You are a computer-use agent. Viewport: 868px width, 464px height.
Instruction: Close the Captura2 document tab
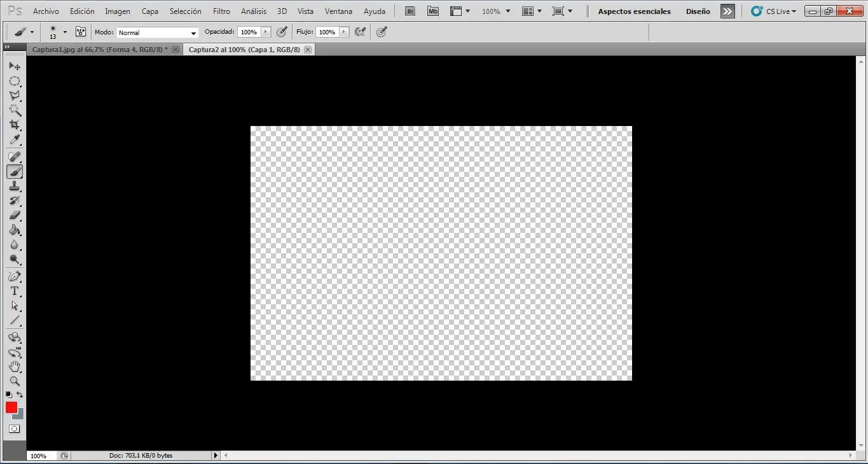pos(308,49)
